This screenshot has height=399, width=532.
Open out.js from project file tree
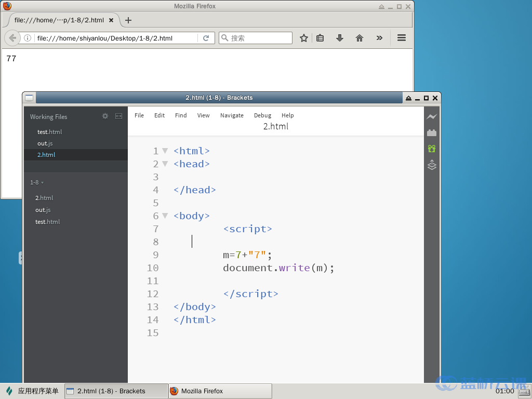[x=43, y=210]
